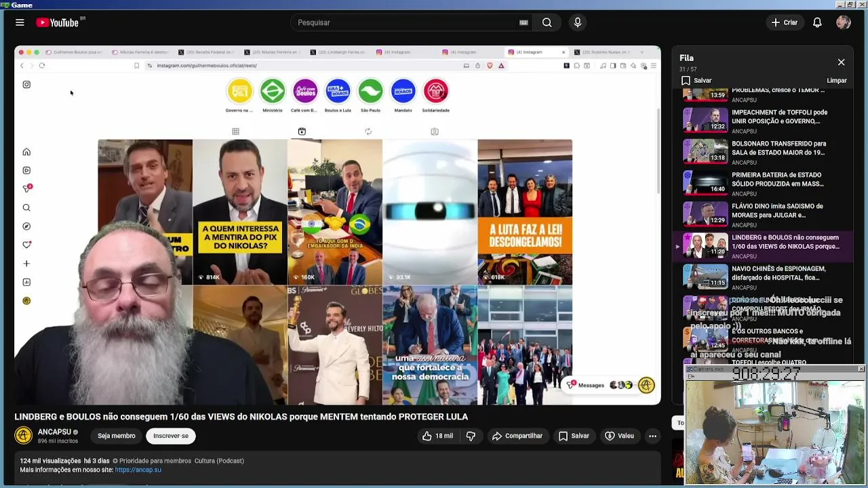
Task: Open the https://ancap.su link
Action: (x=138, y=470)
